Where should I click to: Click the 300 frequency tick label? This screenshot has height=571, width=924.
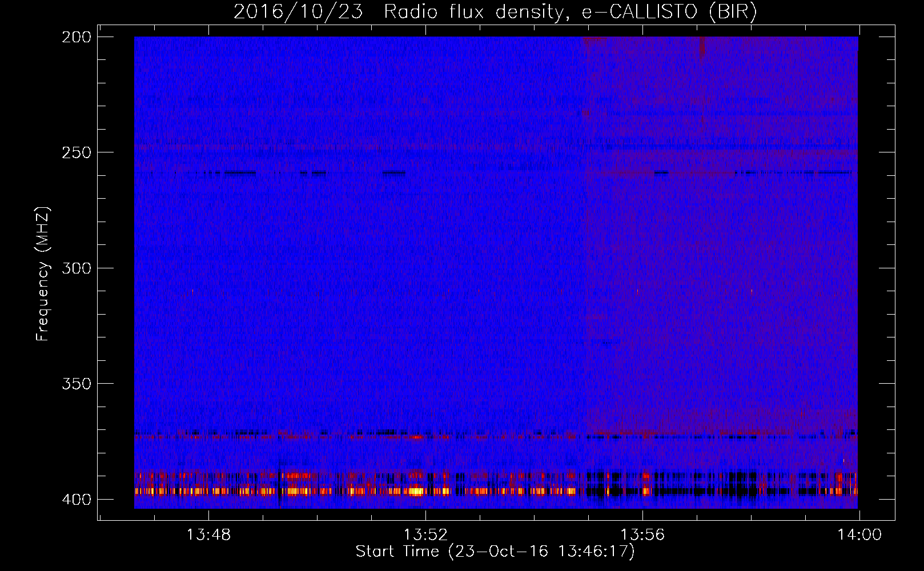tap(77, 268)
